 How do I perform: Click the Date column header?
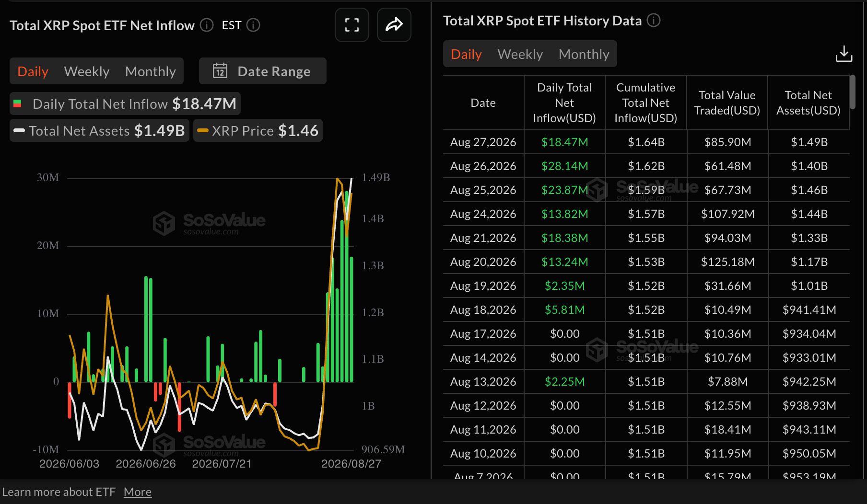[x=483, y=103]
